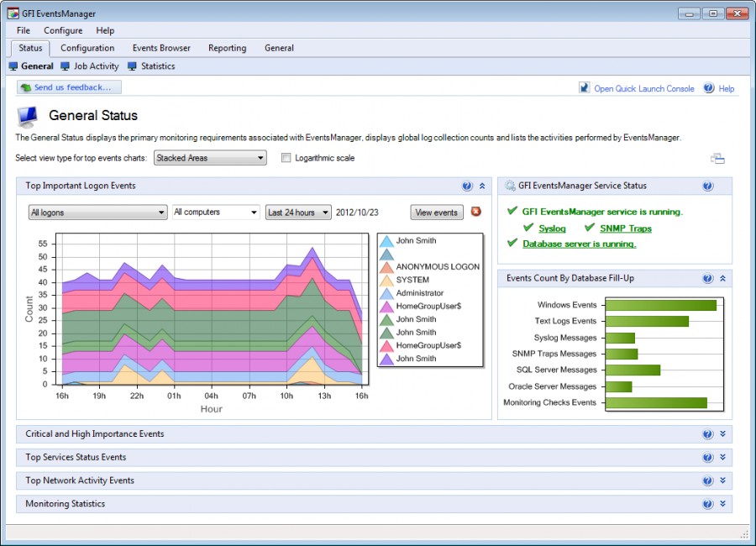Viewport: 756px width, 546px height.
Task: Collapse the Top Important Logon Events panel
Action: click(481, 186)
